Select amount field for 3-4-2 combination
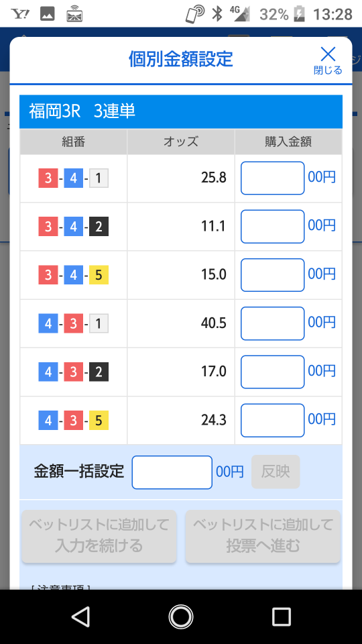This screenshot has height=644, width=362. click(273, 226)
